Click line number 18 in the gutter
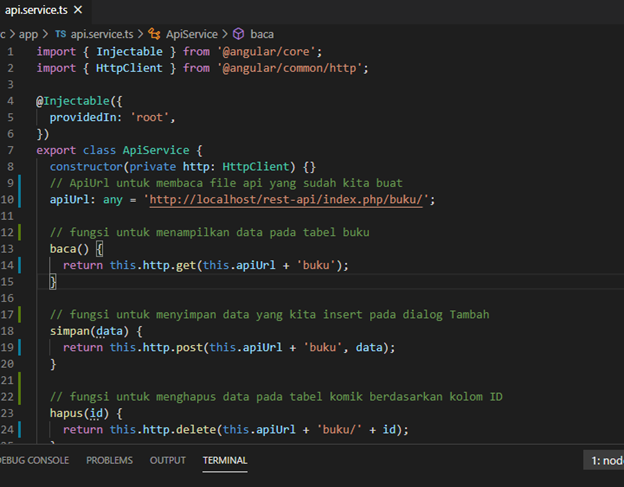 pyautogui.click(x=7, y=331)
